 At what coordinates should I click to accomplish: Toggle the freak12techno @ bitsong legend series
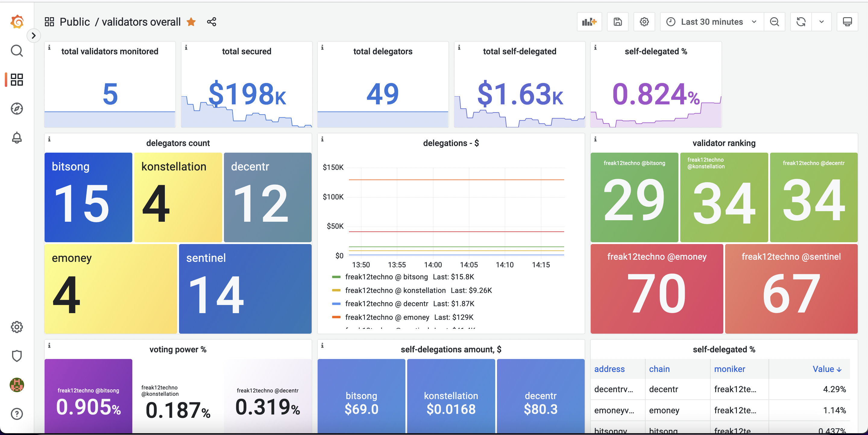[386, 277]
